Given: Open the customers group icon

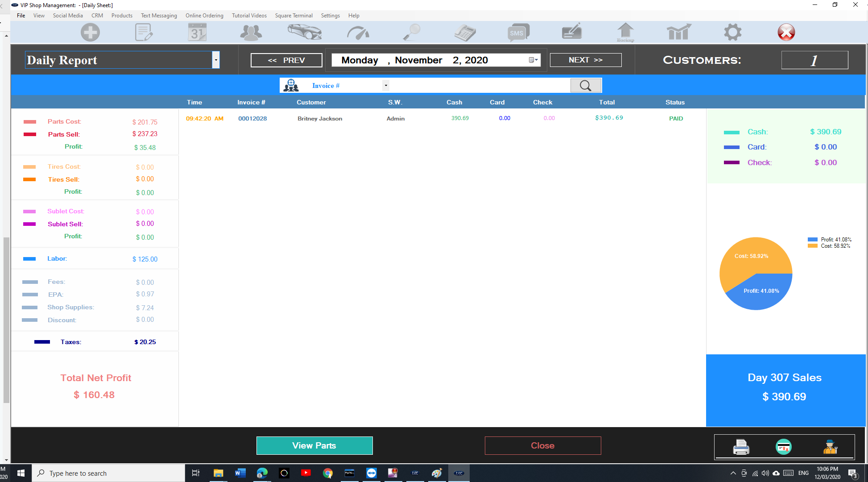Looking at the screenshot, I should click(x=251, y=33).
